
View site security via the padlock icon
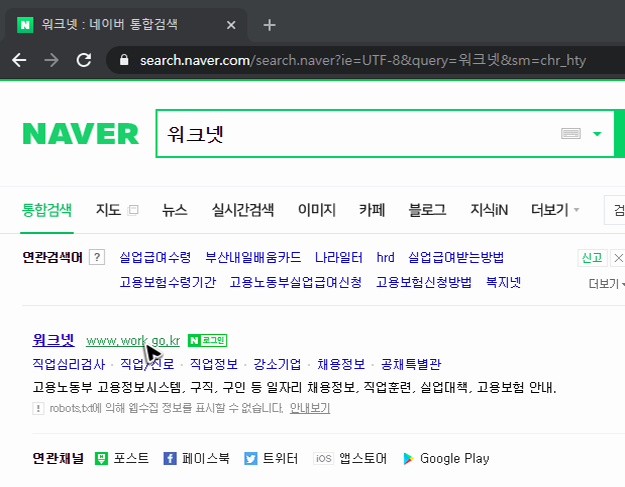click(x=124, y=60)
